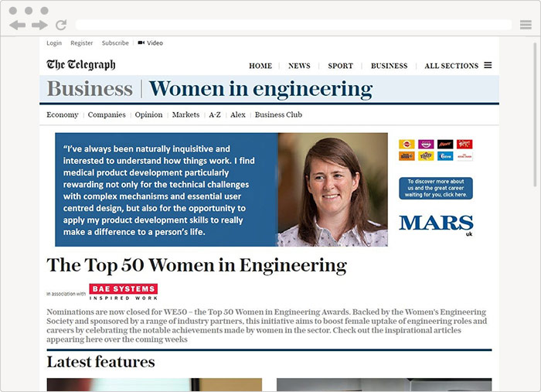Viewport: 541px width, 392px height.
Task: Click the browser forward arrow
Action: [x=39, y=26]
